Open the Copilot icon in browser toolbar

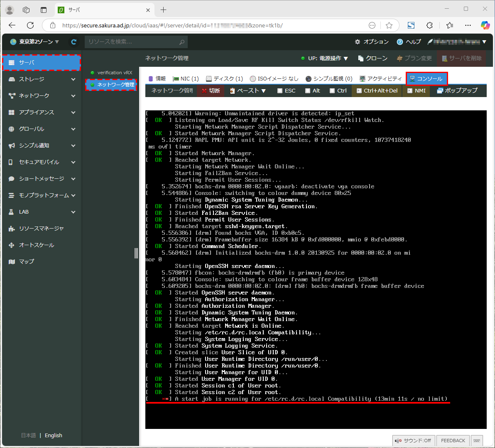tap(485, 25)
